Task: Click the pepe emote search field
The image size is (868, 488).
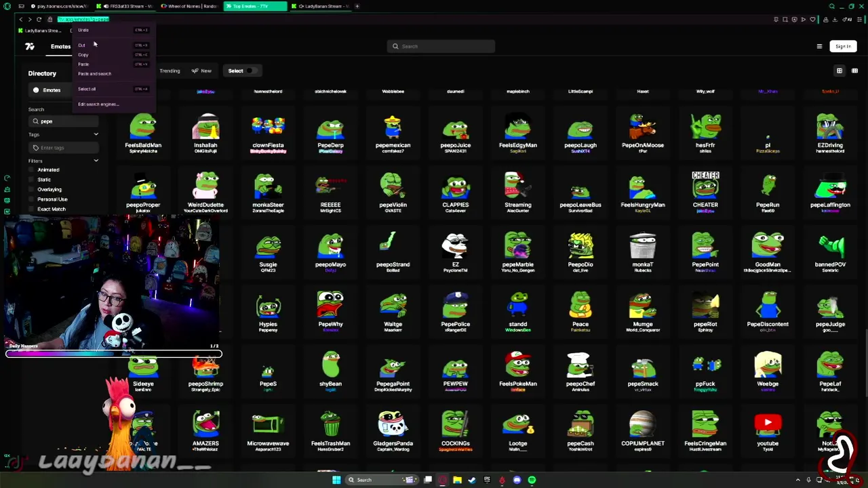Action: (63, 121)
